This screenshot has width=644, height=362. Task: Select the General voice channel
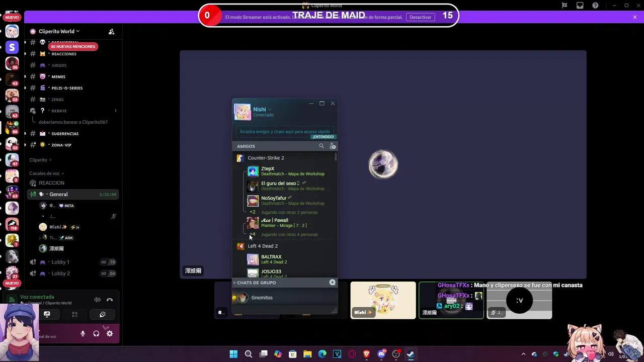73,194
